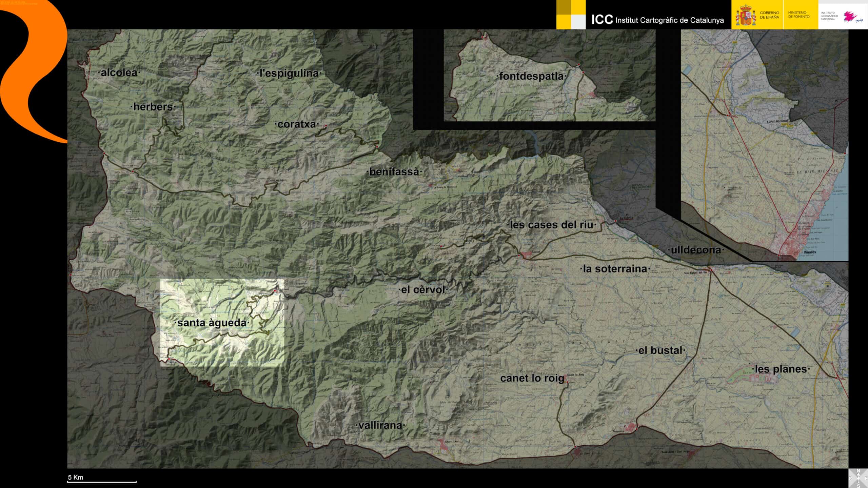Click the les cases del riu label
This screenshot has height=488, width=868.
click(x=551, y=225)
